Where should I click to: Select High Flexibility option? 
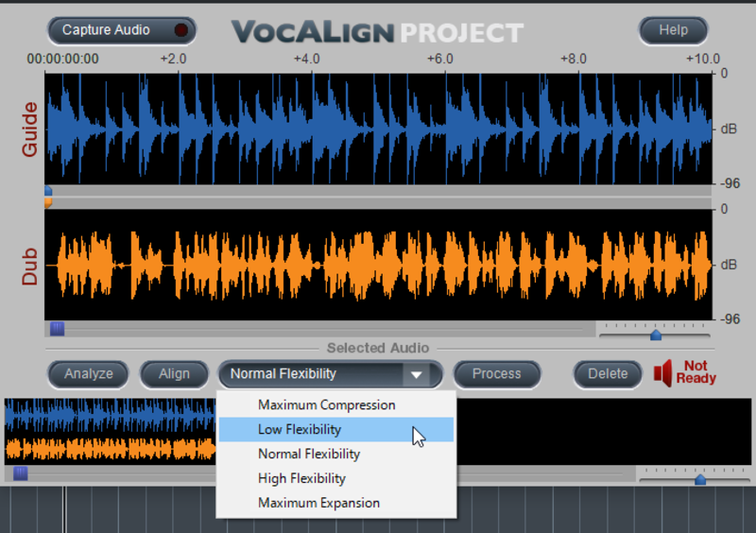click(x=336, y=478)
